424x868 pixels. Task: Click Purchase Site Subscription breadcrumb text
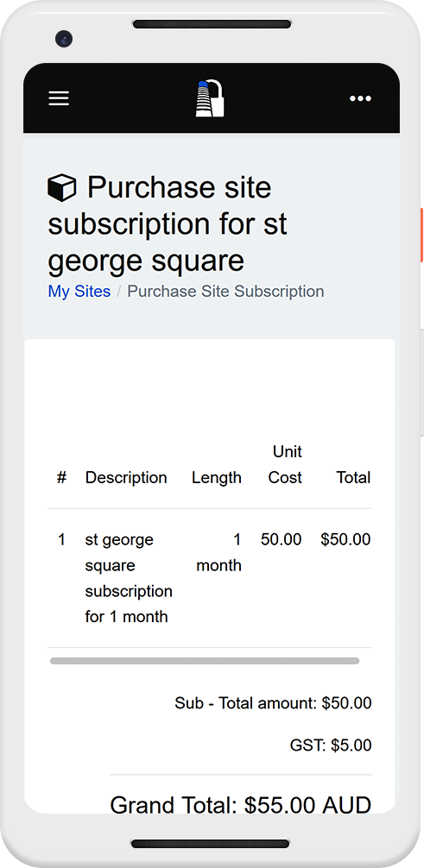coord(225,291)
